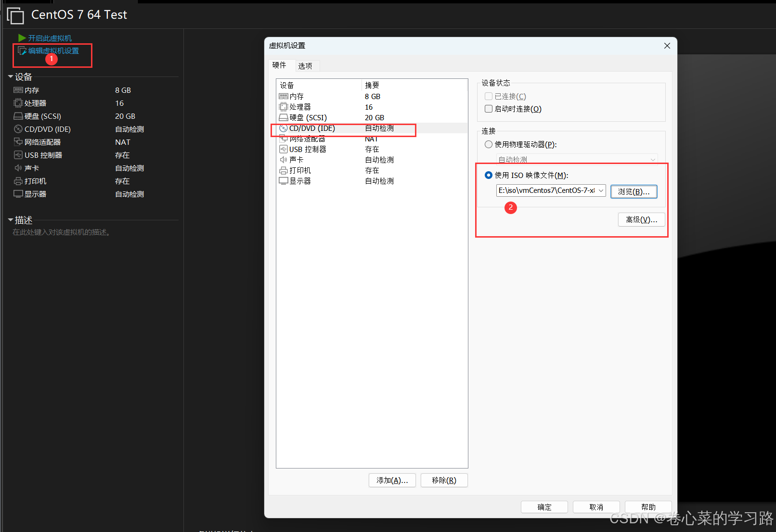Select USB 控制器 row text in dialog list
The width and height of the screenshot is (776, 532).
pyautogui.click(x=308, y=149)
